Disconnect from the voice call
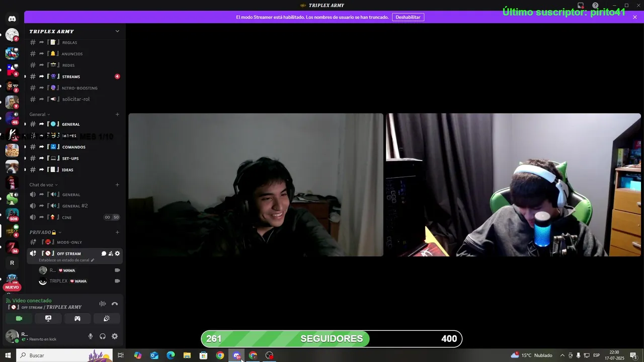Screen dimensions: 644x362 click(x=115, y=304)
